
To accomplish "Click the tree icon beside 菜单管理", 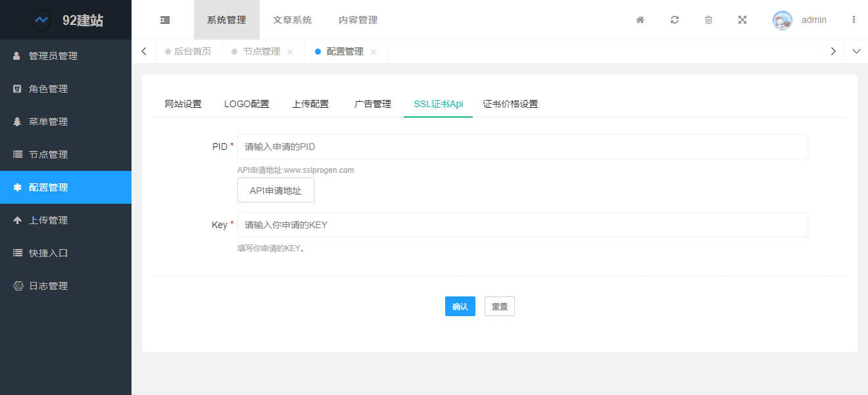I will (x=17, y=122).
